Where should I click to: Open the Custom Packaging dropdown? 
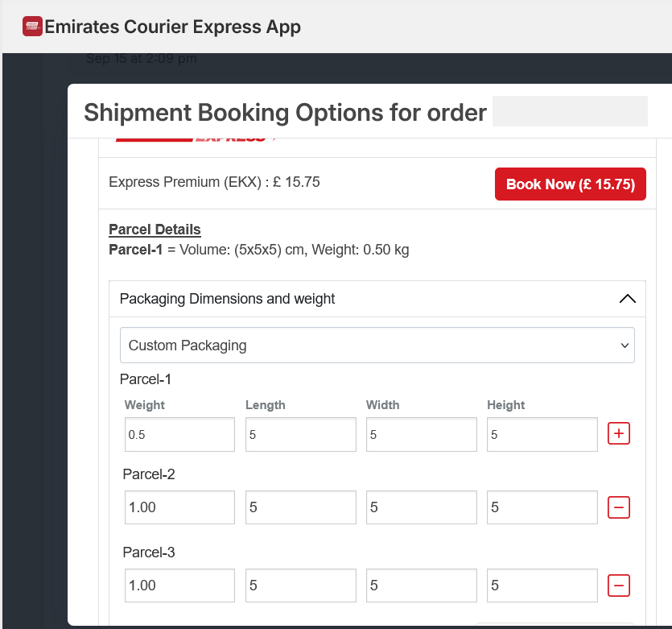377,346
